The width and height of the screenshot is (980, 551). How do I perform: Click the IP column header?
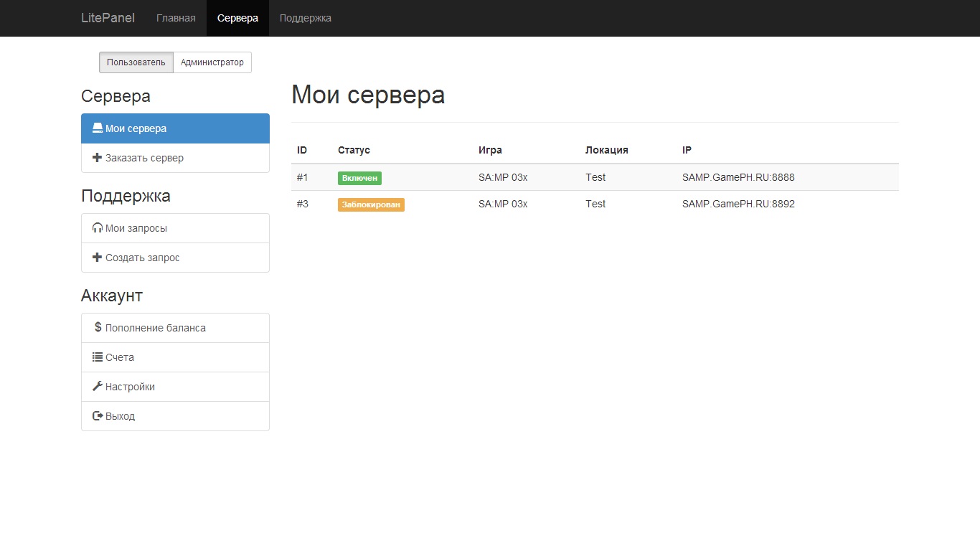coord(687,150)
